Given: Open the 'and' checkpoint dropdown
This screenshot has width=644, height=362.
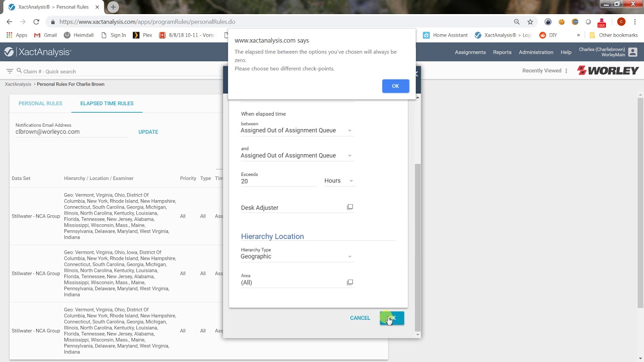Looking at the screenshot, I should pyautogui.click(x=297, y=155).
